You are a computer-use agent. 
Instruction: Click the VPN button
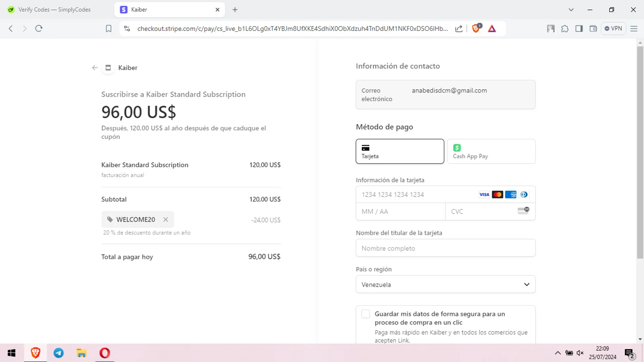tap(613, 28)
